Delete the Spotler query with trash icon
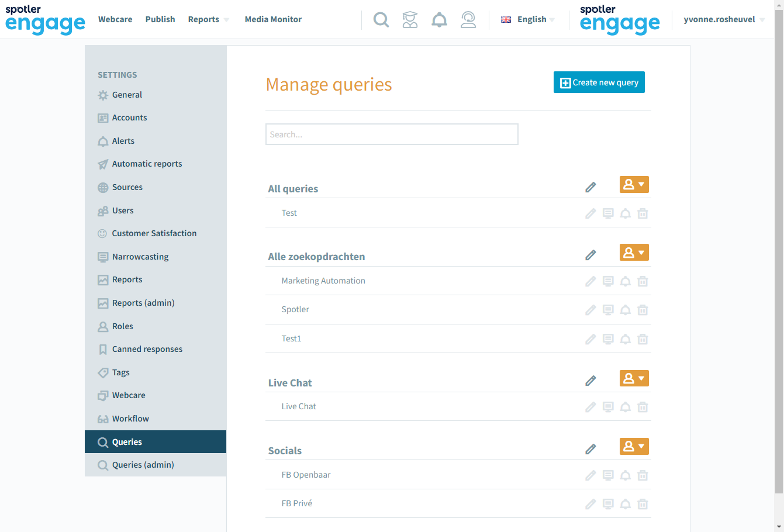 coord(643,310)
